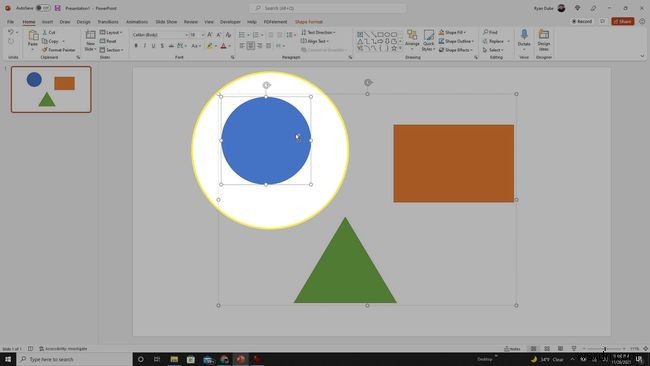Click the Save icon in the title bar
Viewport: 650px width, 366px height.
click(58, 8)
